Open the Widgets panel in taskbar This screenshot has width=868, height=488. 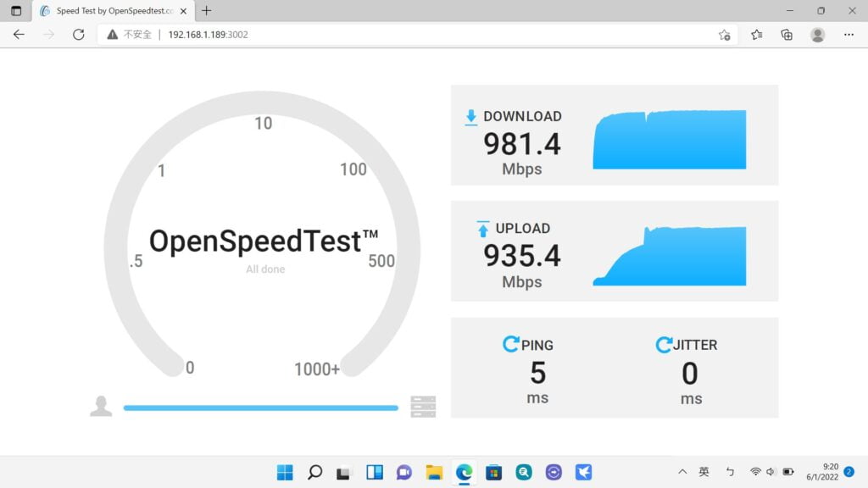375,472
